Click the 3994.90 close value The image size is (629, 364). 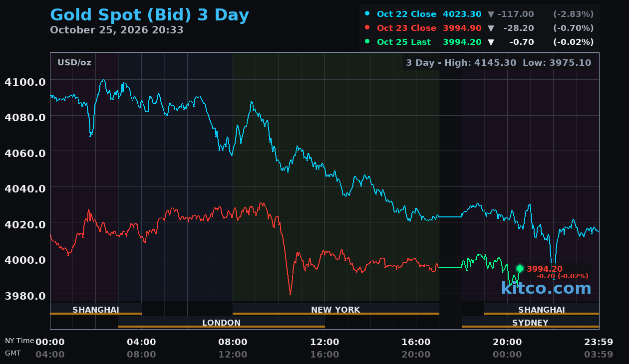tap(462, 28)
